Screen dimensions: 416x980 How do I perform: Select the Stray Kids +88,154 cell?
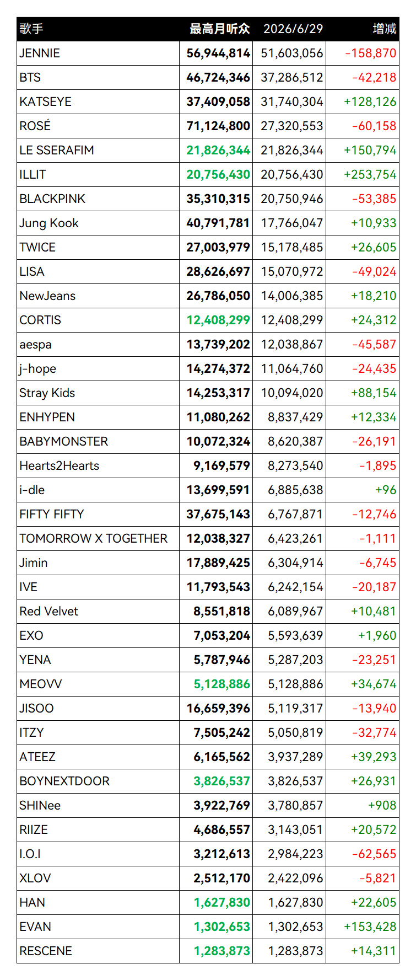click(x=374, y=393)
